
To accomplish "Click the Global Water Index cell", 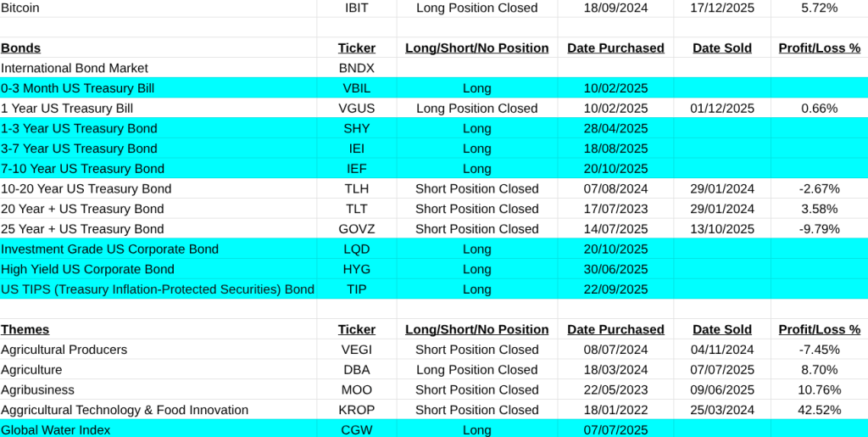I will (56, 430).
